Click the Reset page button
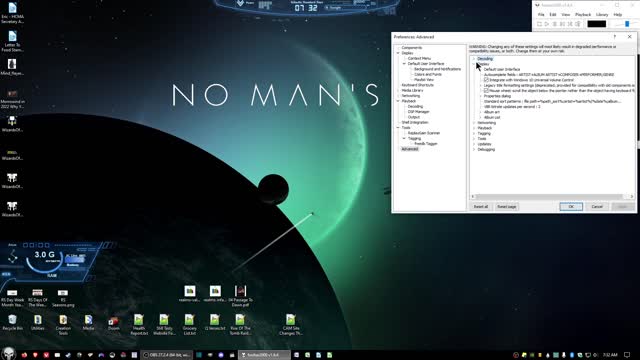This screenshot has height=360, width=640. pos(507,207)
